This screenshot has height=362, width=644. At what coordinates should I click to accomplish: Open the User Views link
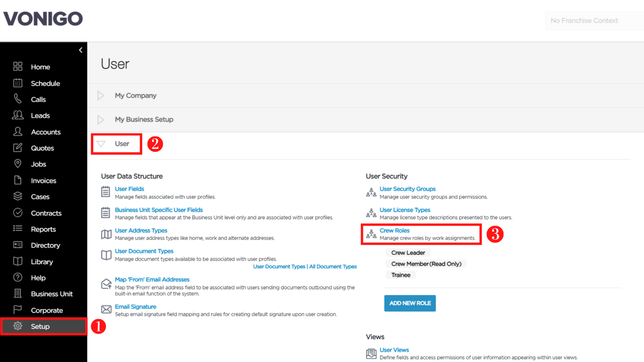coord(394,350)
